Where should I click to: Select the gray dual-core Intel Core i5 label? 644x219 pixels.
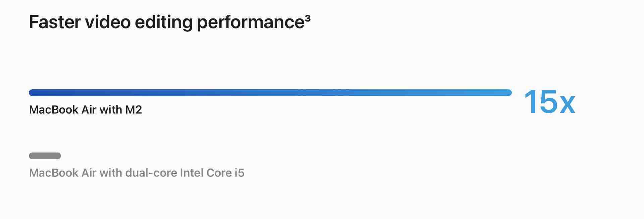coord(137,173)
